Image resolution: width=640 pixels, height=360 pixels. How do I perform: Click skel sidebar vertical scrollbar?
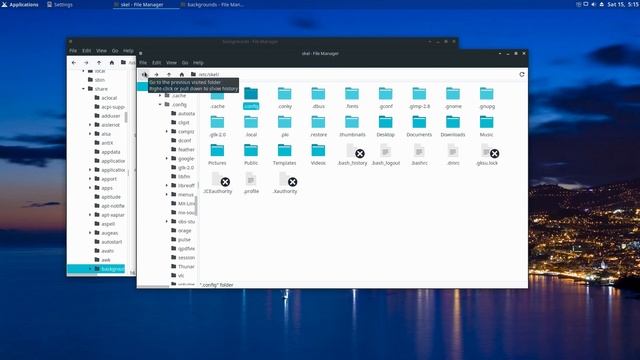point(196,205)
